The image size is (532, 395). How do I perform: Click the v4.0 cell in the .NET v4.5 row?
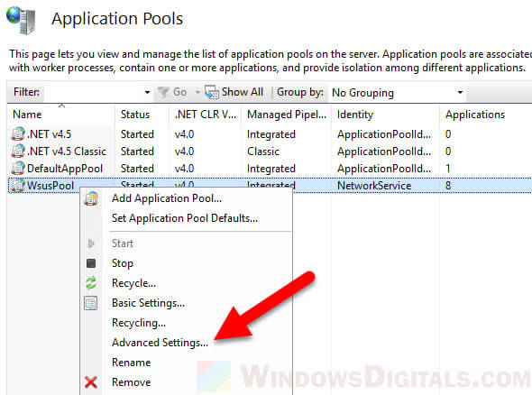[x=184, y=134]
